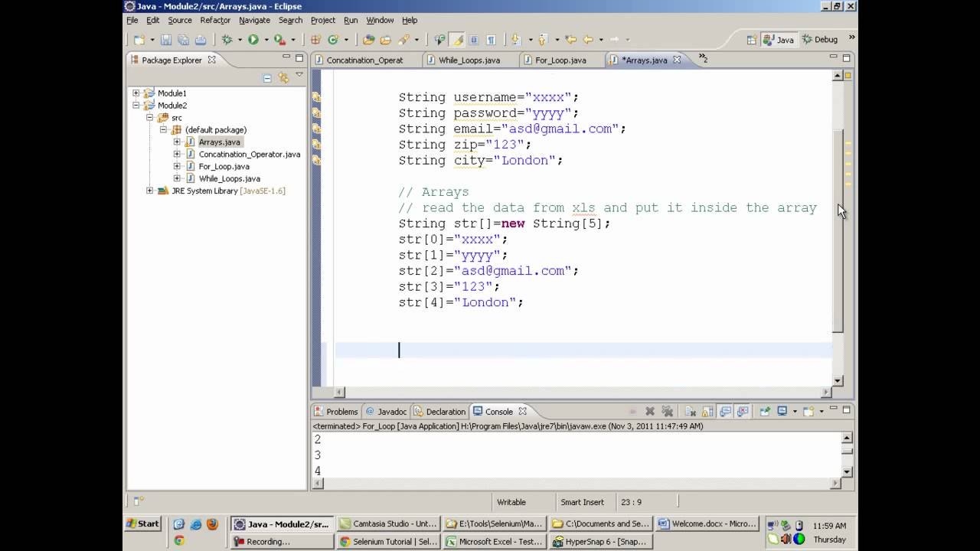Image resolution: width=980 pixels, height=551 pixels.
Task: Select Concatination_Operator.java in Package Explorer
Action: point(250,155)
